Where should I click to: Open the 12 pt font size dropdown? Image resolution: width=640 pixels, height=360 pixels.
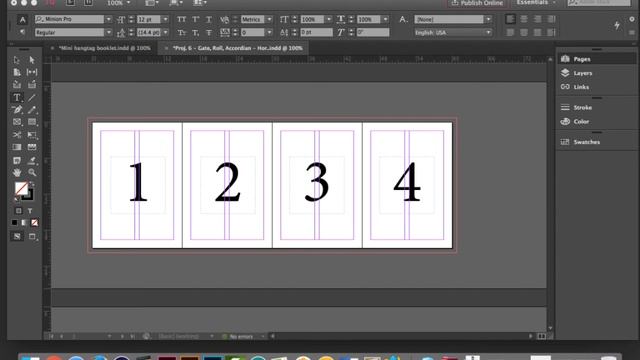pyautogui.click(x=165, y=19)
